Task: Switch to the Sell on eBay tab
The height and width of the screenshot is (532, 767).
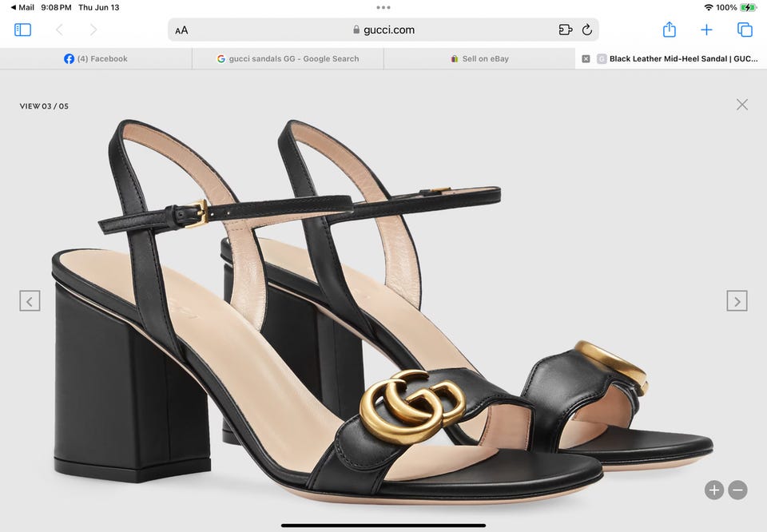Action: click(x=479, y=58)
